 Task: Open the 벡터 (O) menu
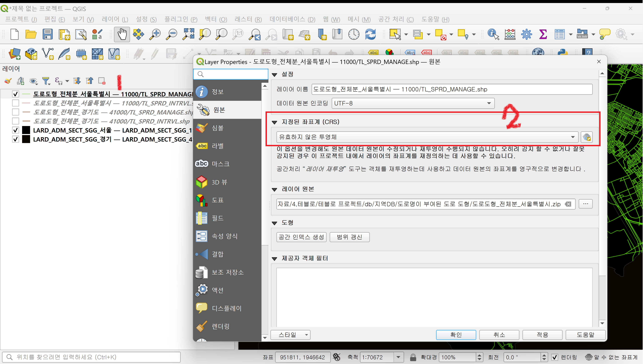[x=216, y=19]
